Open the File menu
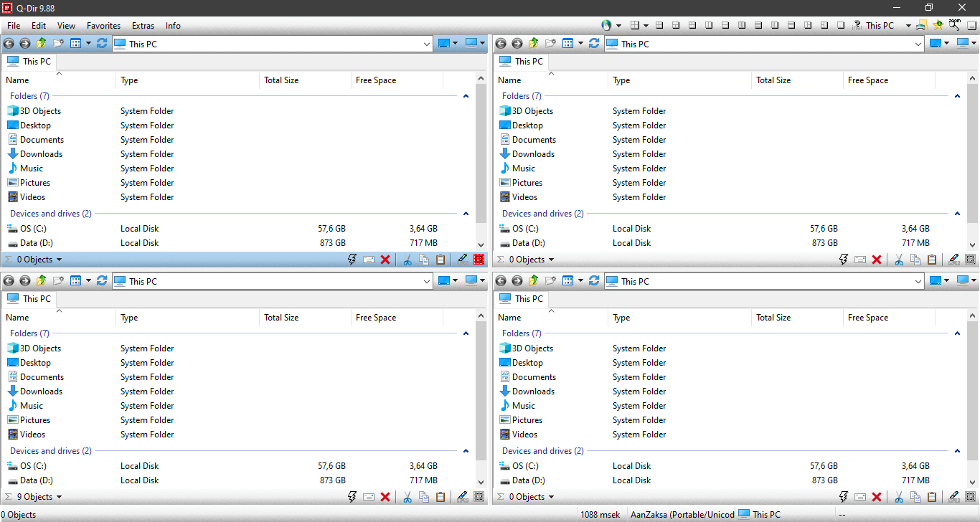980x522 pixels. [14, 25]
